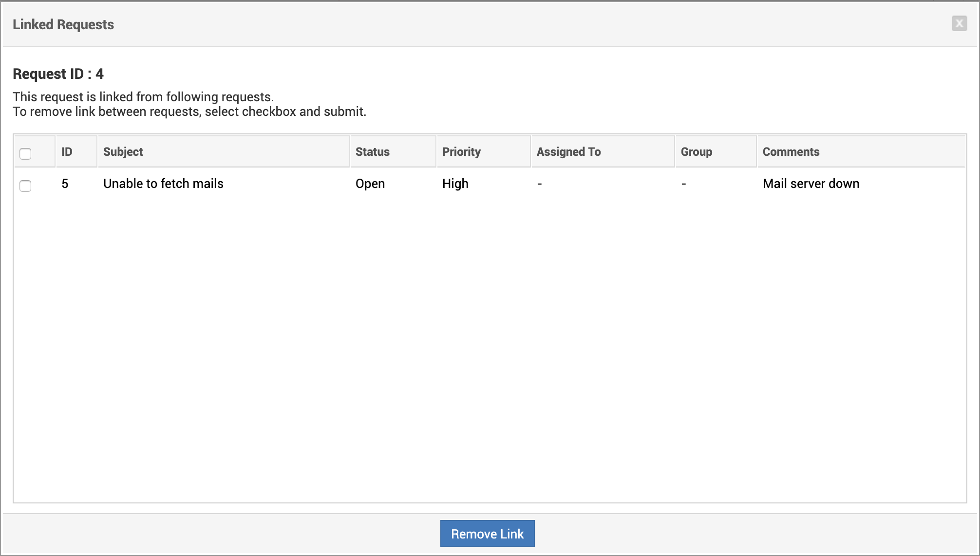This screenshot has height=556, width=980.
Task: Click the 'Unable to fetch mails' subject
Action: pos(163,184)
